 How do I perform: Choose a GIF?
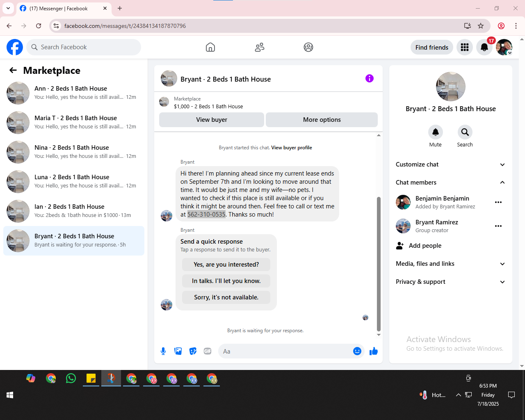(208, 351)
